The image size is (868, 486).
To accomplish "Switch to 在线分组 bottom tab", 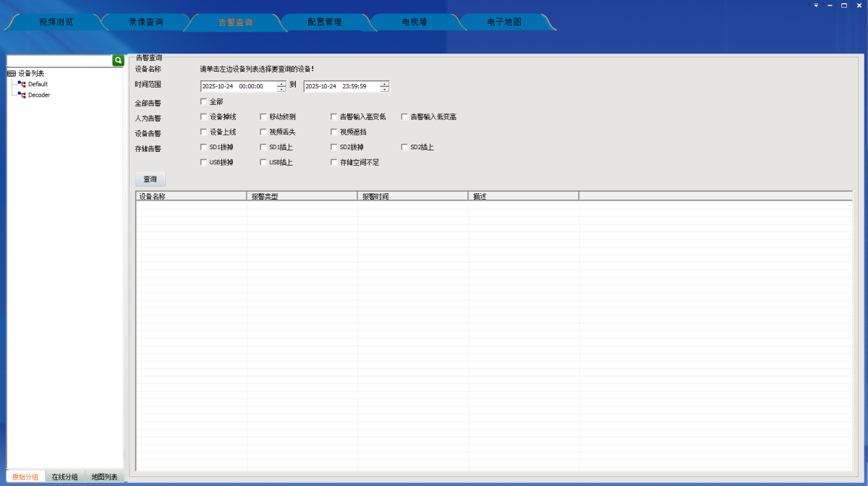I will (x=64, y=477).
